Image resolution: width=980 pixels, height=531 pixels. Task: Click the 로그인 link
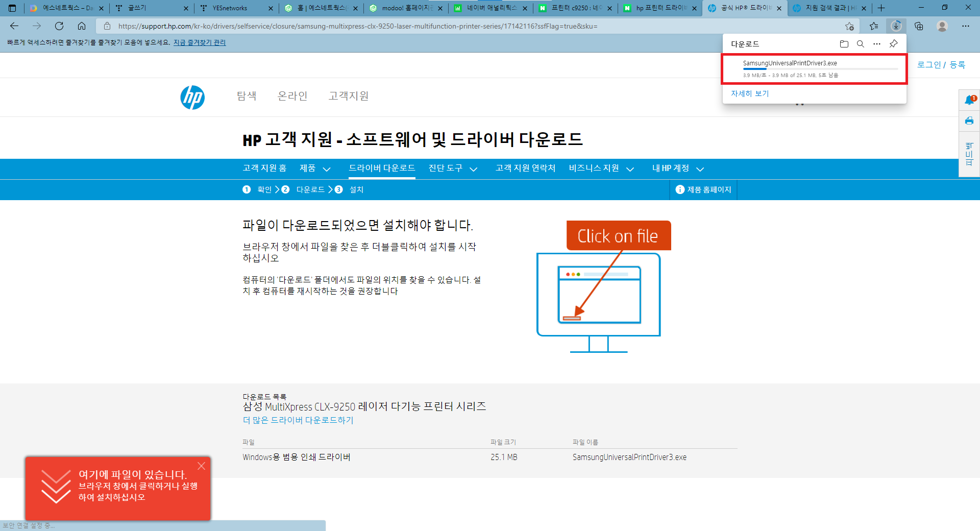(x=929, y=65)
